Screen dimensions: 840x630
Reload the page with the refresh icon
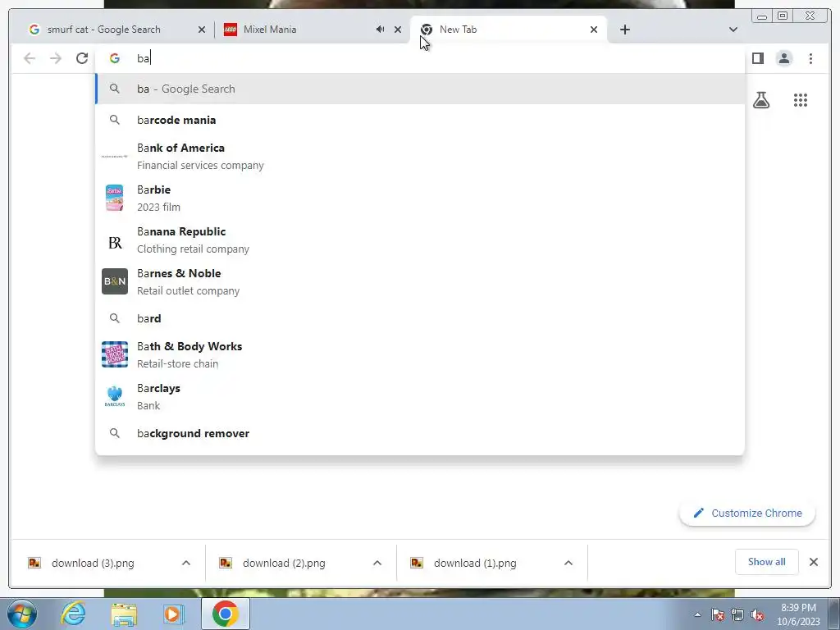click(x=82, y=58)
